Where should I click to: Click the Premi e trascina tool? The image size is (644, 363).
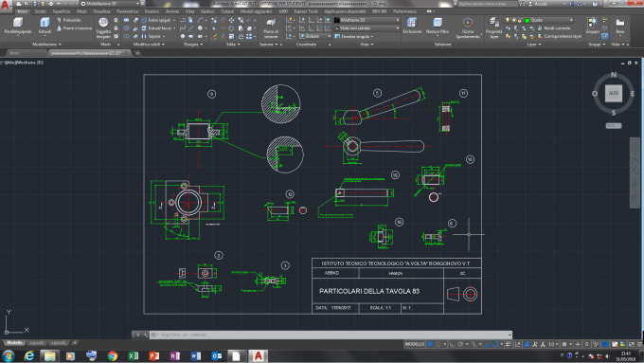tap(74, 27)
